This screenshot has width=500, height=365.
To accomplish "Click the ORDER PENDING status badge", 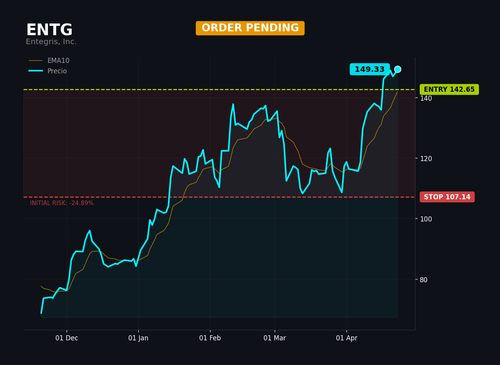I will (x=250, y=28).
